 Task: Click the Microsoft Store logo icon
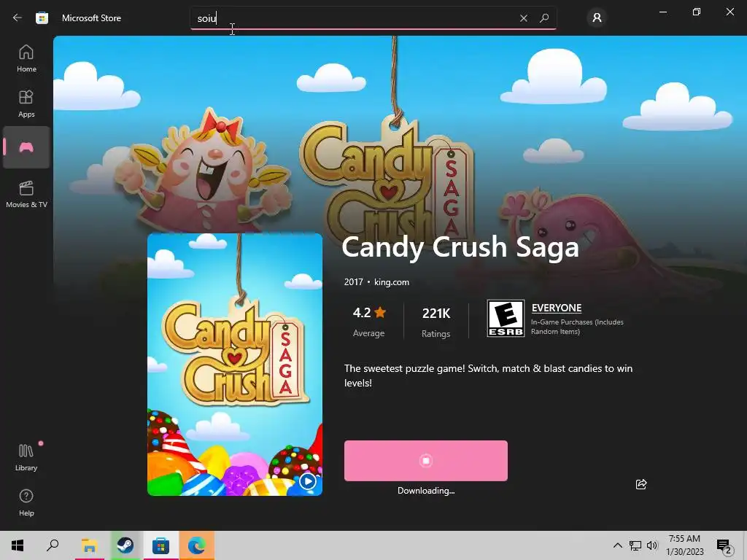(42, 18)
